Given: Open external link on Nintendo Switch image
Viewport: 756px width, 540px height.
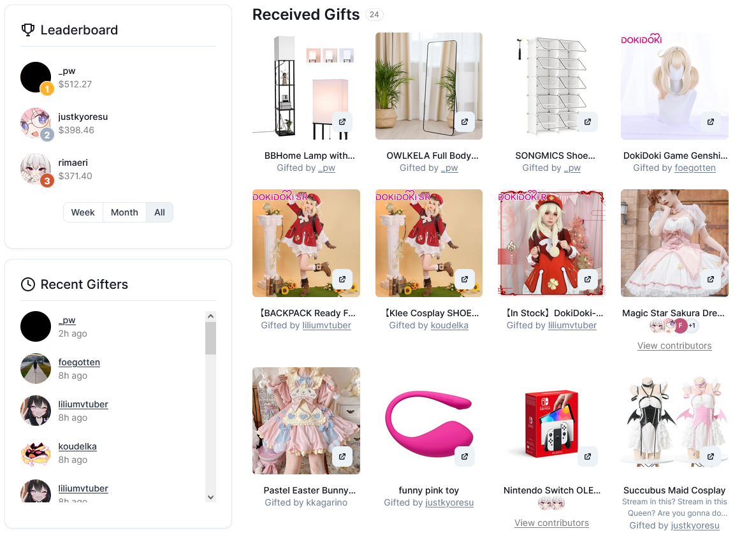Looking at the screenshot, I should click(587, 456).
